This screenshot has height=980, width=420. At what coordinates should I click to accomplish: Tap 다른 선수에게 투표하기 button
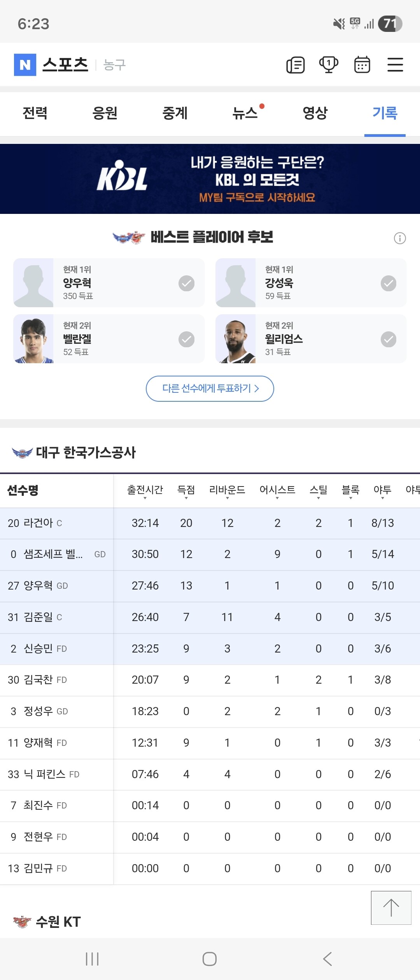210,388
